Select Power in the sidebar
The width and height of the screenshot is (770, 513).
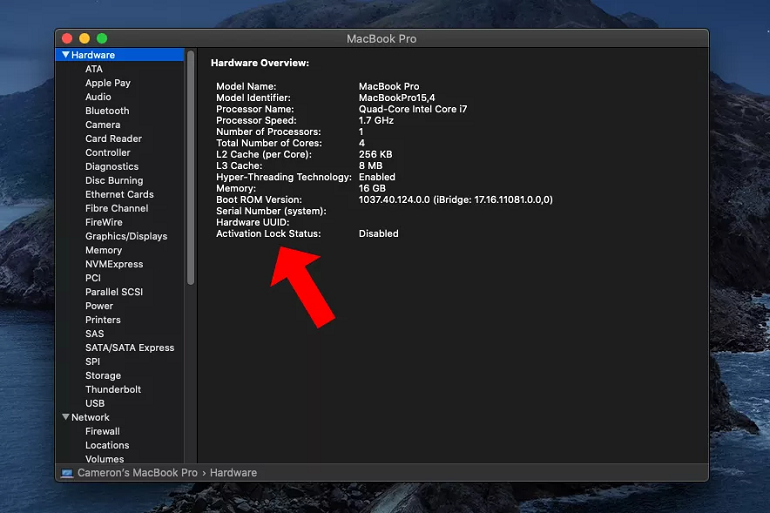point(99,305)
